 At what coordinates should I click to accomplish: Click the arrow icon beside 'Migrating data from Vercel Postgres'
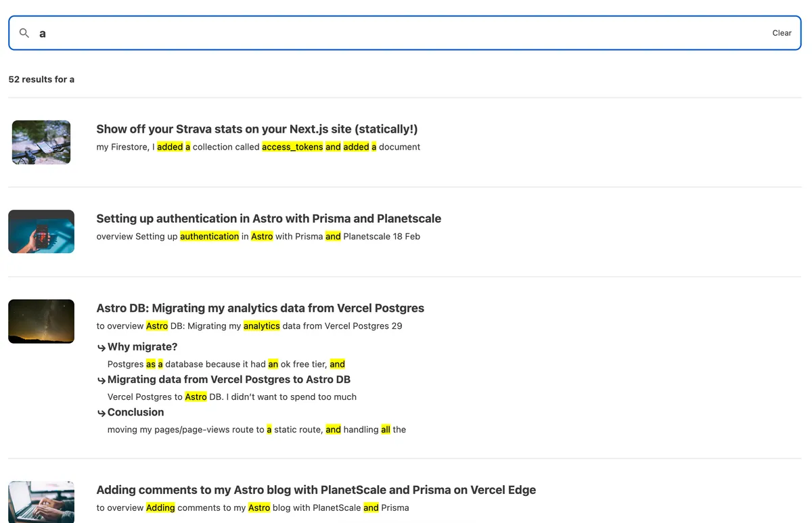click(x=101, y=380)
